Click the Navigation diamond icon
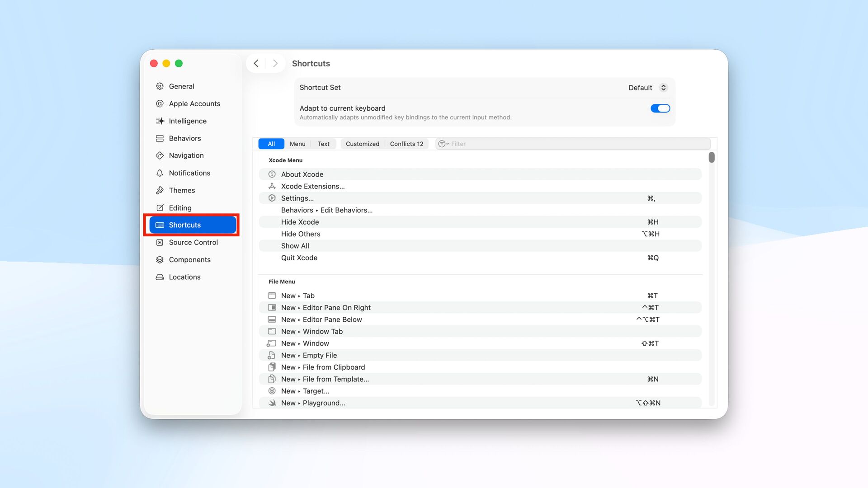This screenshot has height=488, width=868. tap(160, 155)
